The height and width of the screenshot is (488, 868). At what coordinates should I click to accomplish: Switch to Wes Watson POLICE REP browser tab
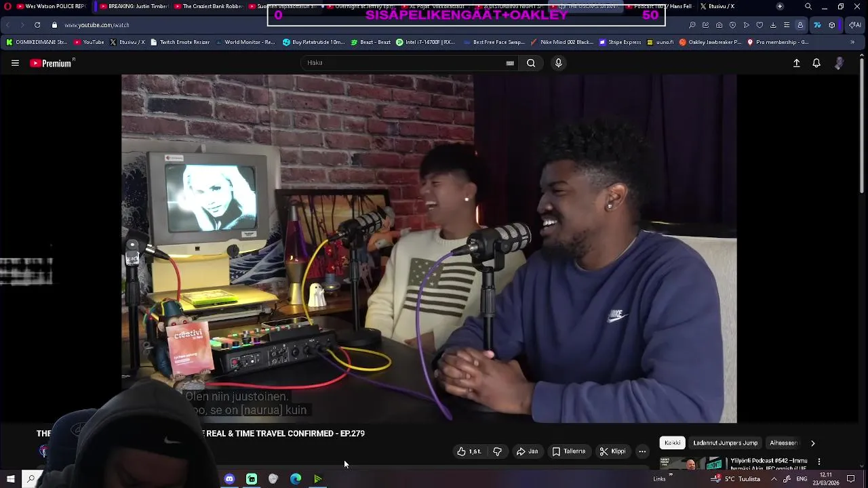(x=51, y=6)
